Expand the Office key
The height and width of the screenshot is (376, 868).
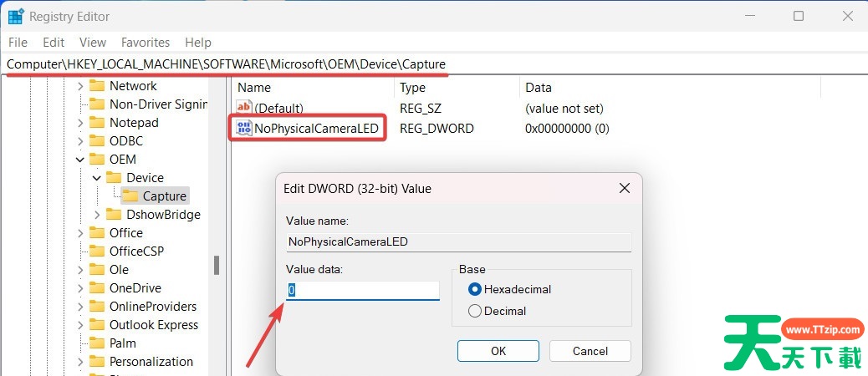80,233
